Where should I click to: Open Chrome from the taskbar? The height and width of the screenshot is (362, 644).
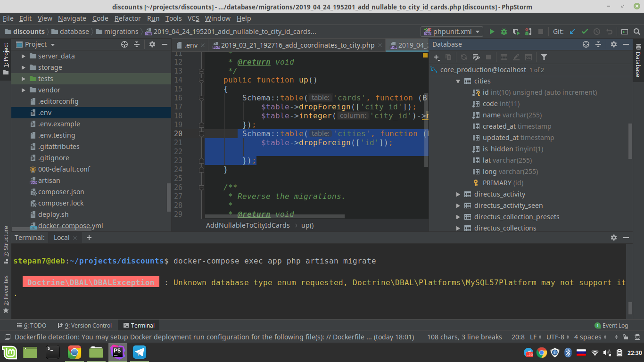tap(74, 352)
